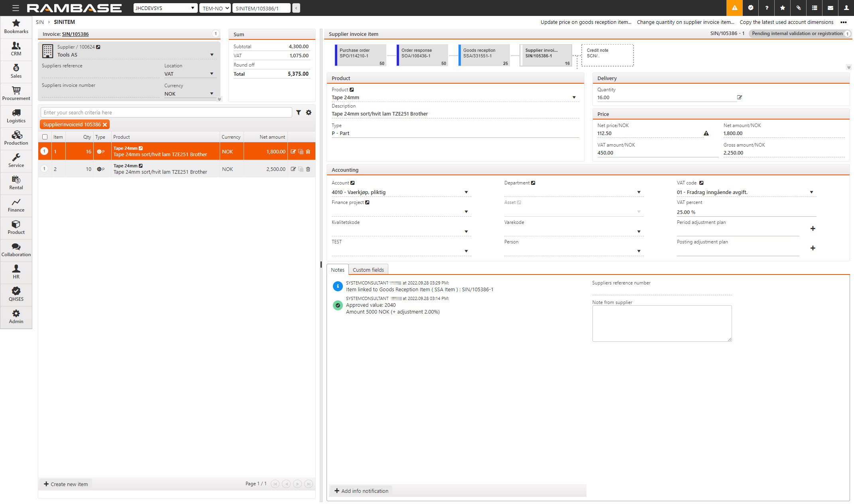Click the search criteria input field
The image size is (854, 504).
[166, 113]
